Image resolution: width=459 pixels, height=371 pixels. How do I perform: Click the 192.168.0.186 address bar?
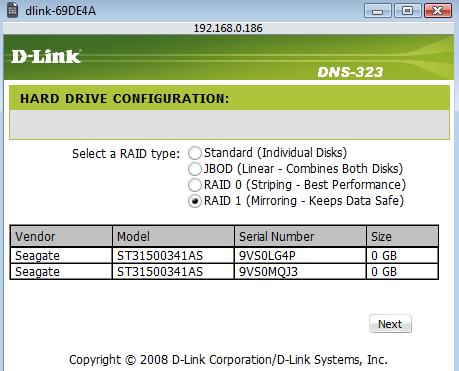[x=228, y=28]
